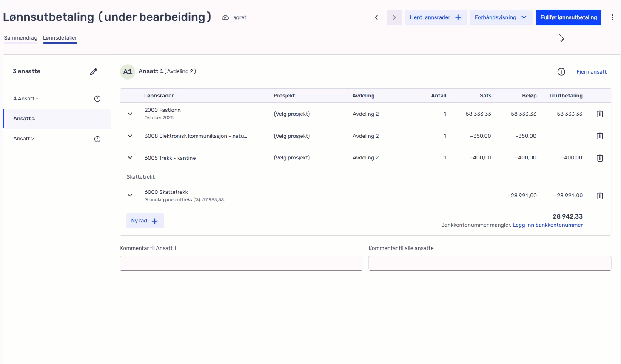
Task: Delete the 2000 Fastlønn row with trash icon
Action: pyautogui.click(x=600, y=114)
